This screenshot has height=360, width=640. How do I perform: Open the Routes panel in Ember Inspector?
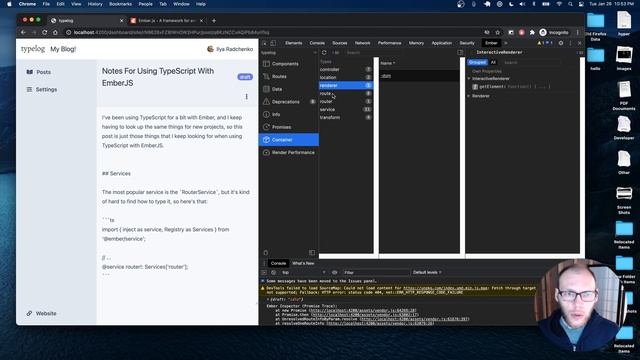[289, 76]
